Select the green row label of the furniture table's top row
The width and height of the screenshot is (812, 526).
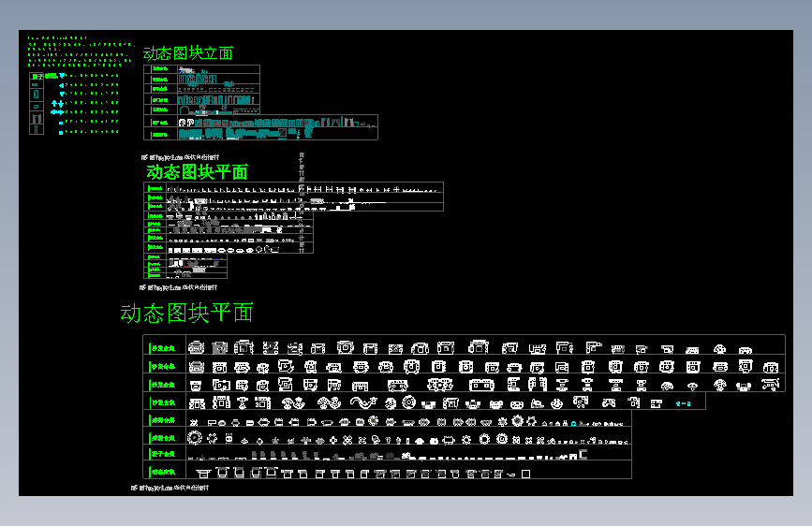pyautogui.click(x=163, y=348)
